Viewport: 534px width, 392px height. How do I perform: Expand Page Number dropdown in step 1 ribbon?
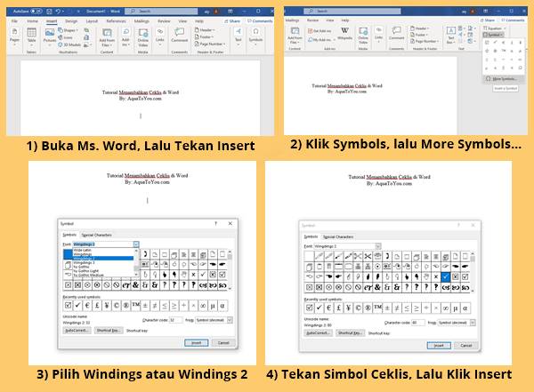click(x=210, y=44)
